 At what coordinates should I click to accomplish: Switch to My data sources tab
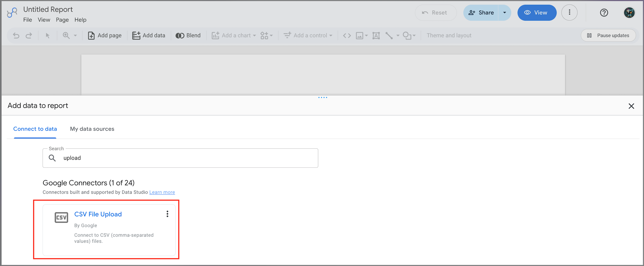pyautogui.click(x=92, y=129)
